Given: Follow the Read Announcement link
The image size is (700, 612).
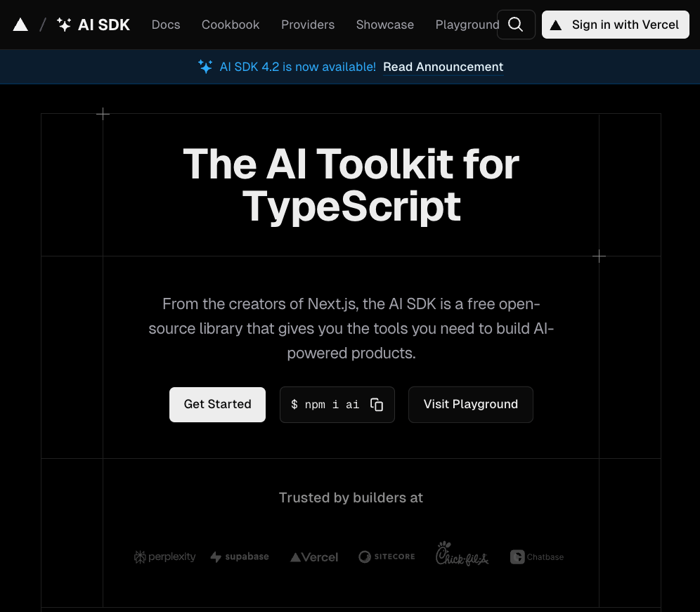Looking at the screenshot, I should pyautogui.click(x=443, y=67).
